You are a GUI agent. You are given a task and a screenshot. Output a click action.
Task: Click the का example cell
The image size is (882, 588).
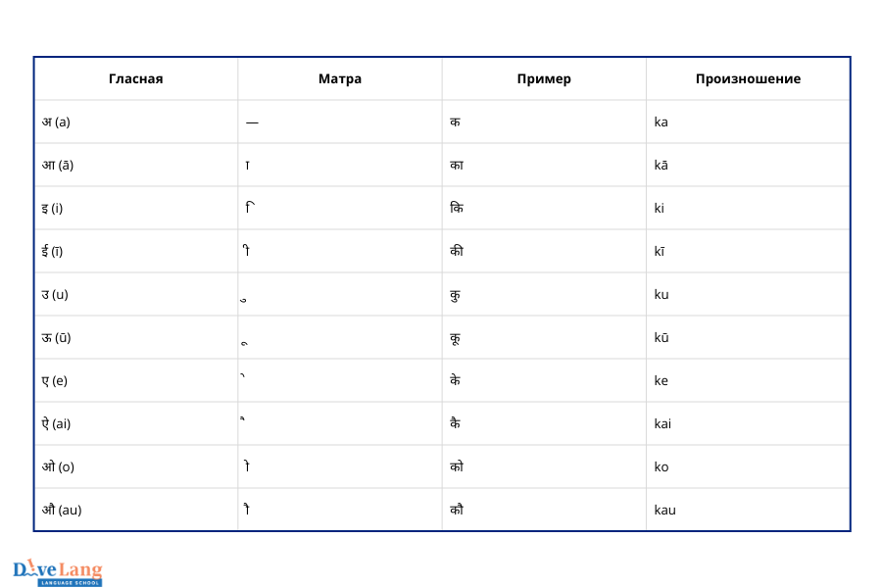544,166
